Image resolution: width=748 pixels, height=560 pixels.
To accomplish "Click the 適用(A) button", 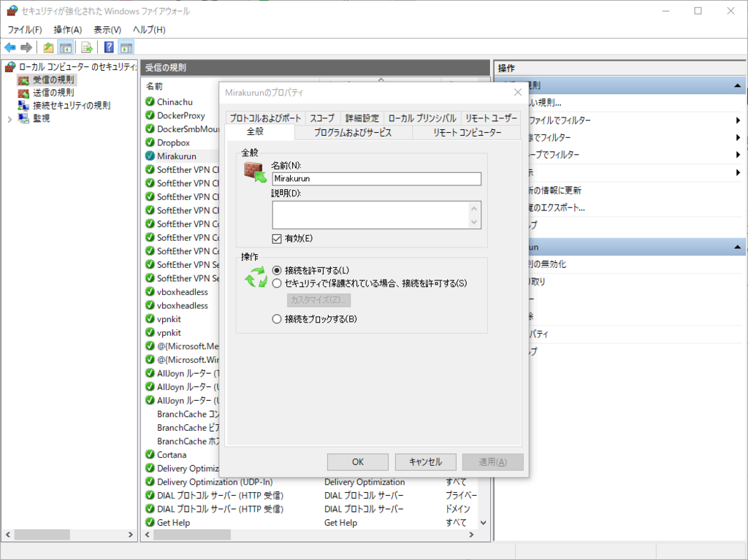I will (x=493, y=461).
